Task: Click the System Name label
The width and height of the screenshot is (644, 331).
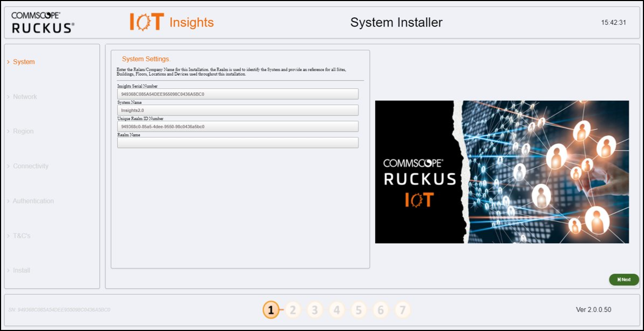Action: pos(129,102)
